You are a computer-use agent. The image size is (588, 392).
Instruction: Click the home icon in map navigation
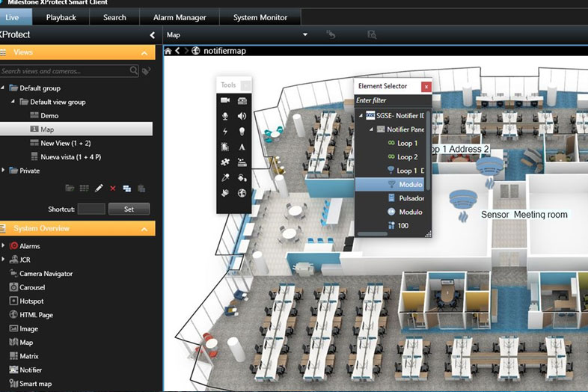168,51
